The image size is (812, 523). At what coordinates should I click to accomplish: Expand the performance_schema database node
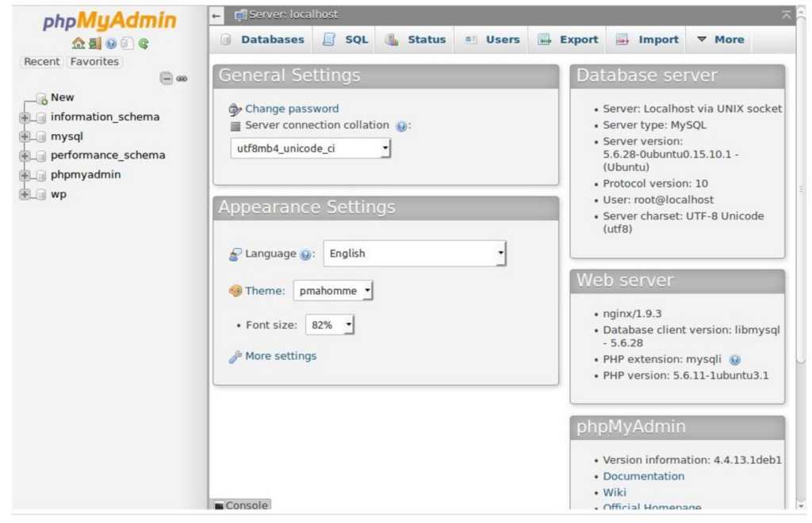coord(25,155)
